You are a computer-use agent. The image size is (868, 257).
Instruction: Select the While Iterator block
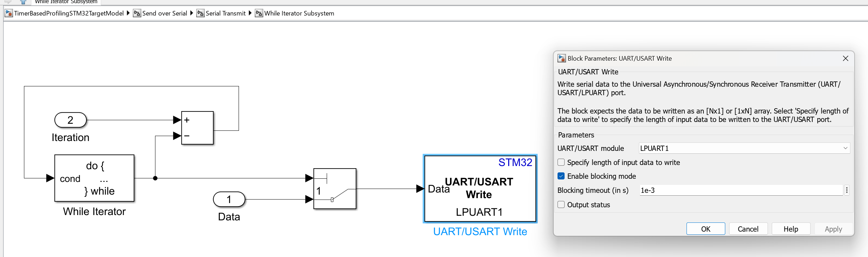(94, 178)
